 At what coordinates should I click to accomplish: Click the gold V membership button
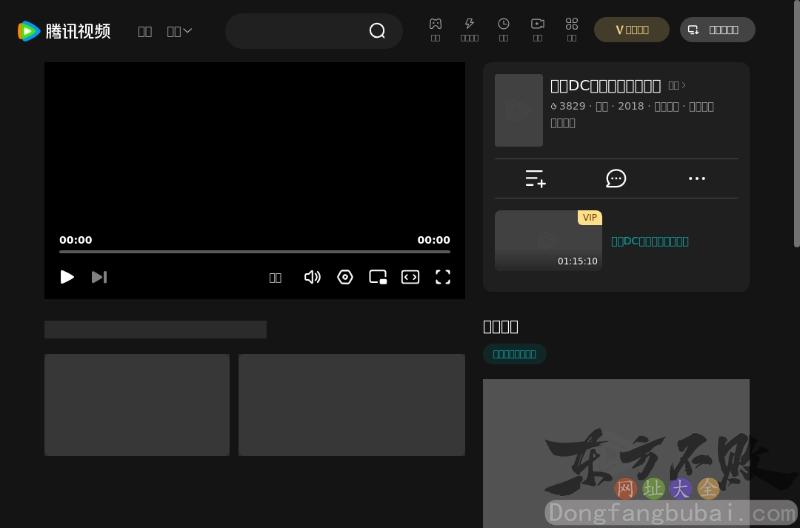pyautogui.click(x=632, y=30)
